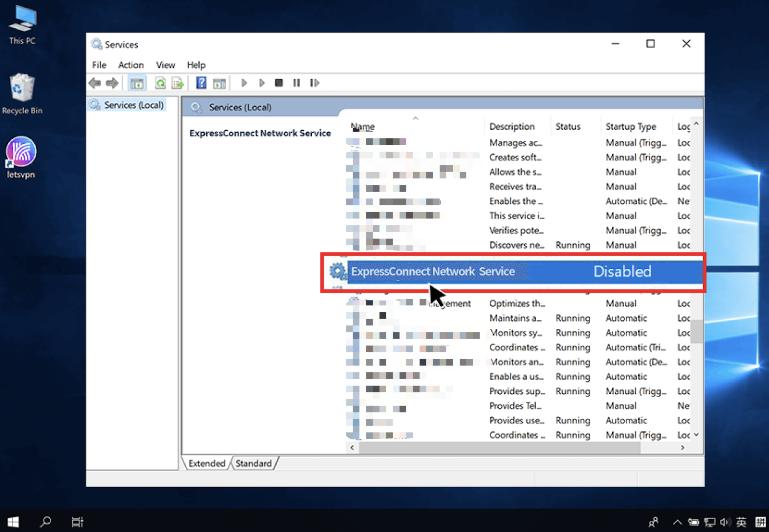Viewport: 769px width, 532px height.
Task: Select the service described as "Optimizes th..."
Action: [x=518, y=303]
